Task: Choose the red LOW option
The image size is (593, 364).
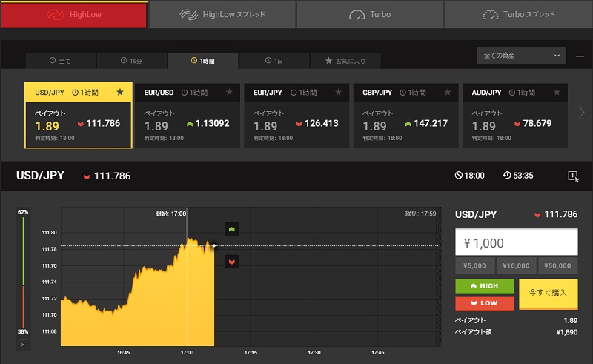Action: (x=485, y=303)
